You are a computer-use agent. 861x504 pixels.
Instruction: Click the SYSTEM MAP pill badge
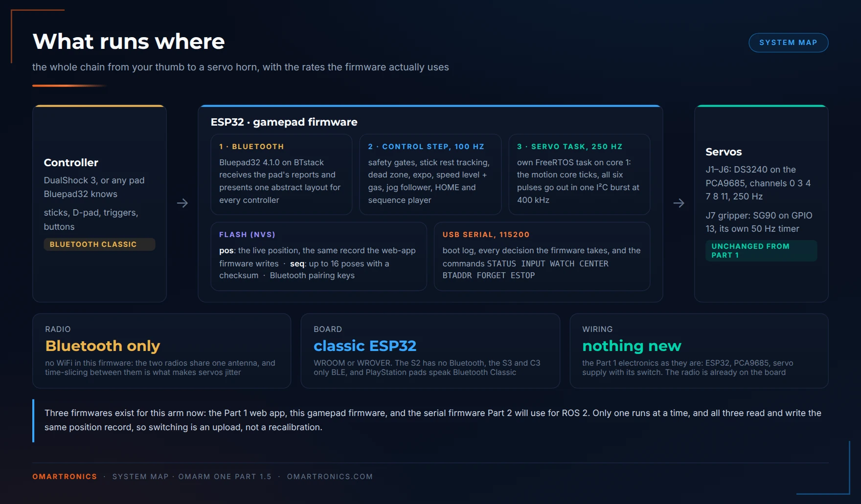pos(788,43)
